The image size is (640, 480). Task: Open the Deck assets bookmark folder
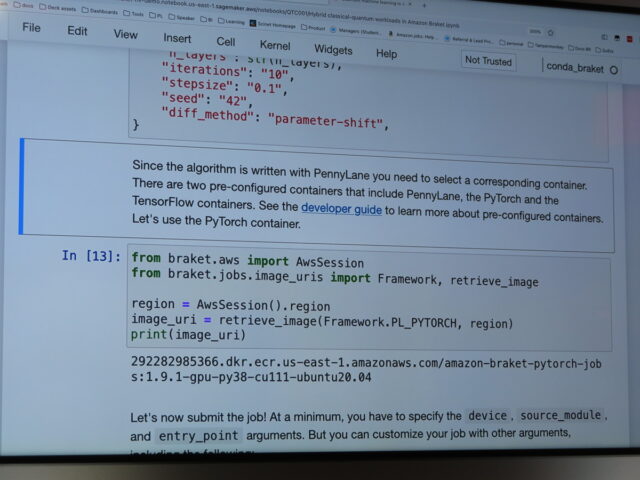[x=58, y=8]
